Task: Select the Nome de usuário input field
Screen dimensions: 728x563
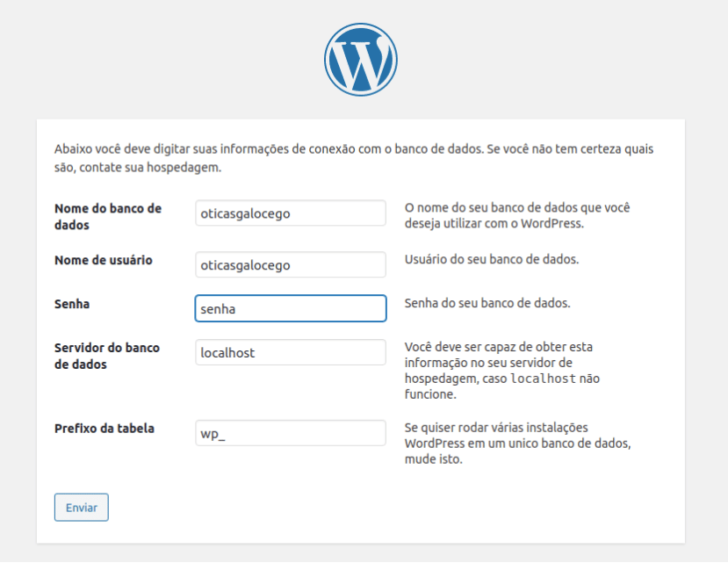Action: 291,264
